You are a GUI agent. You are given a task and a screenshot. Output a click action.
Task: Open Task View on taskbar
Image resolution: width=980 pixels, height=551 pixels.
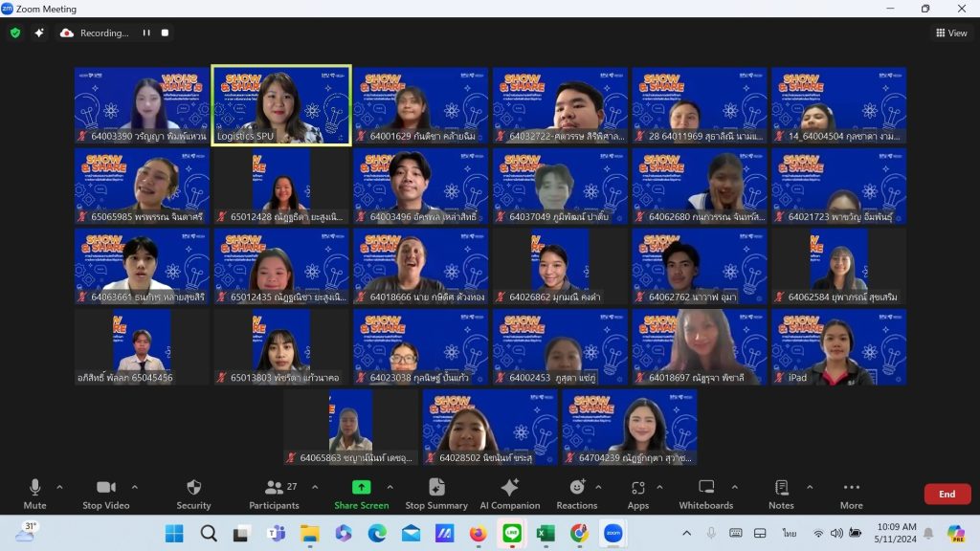(242, 534)
